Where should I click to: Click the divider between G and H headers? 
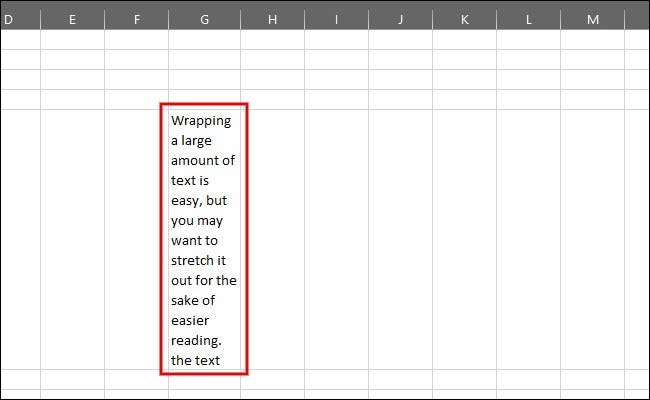point(240,19)
